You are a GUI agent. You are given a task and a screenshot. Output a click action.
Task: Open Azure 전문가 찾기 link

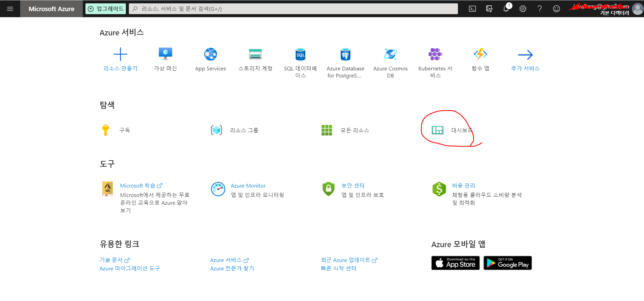[x=232, y=268]
